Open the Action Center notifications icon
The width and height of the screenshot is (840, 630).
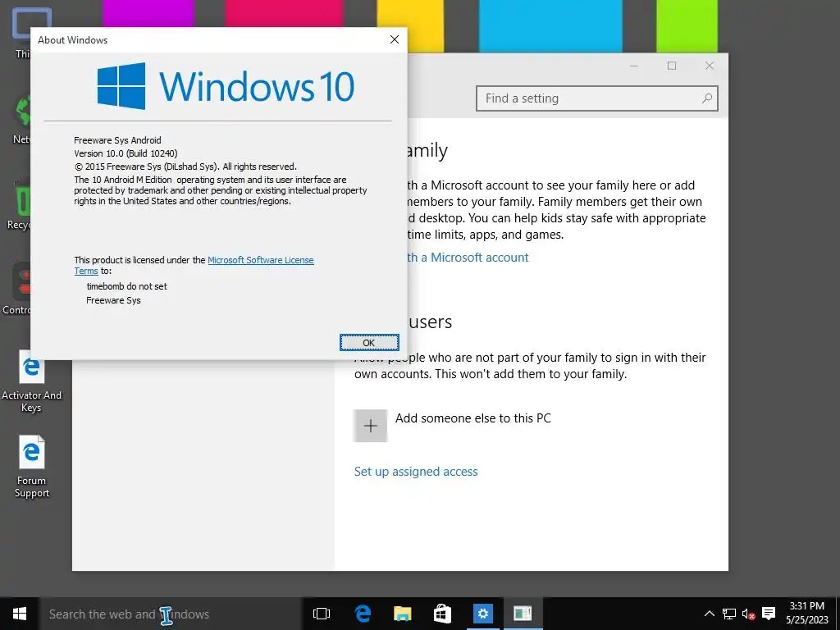click(x=768, y=614)
